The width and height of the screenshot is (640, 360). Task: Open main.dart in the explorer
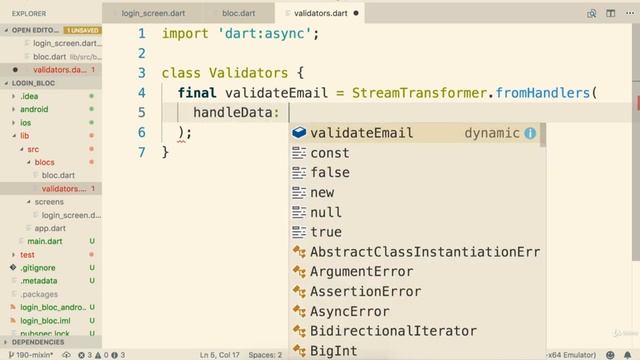(x=44, y=241)
